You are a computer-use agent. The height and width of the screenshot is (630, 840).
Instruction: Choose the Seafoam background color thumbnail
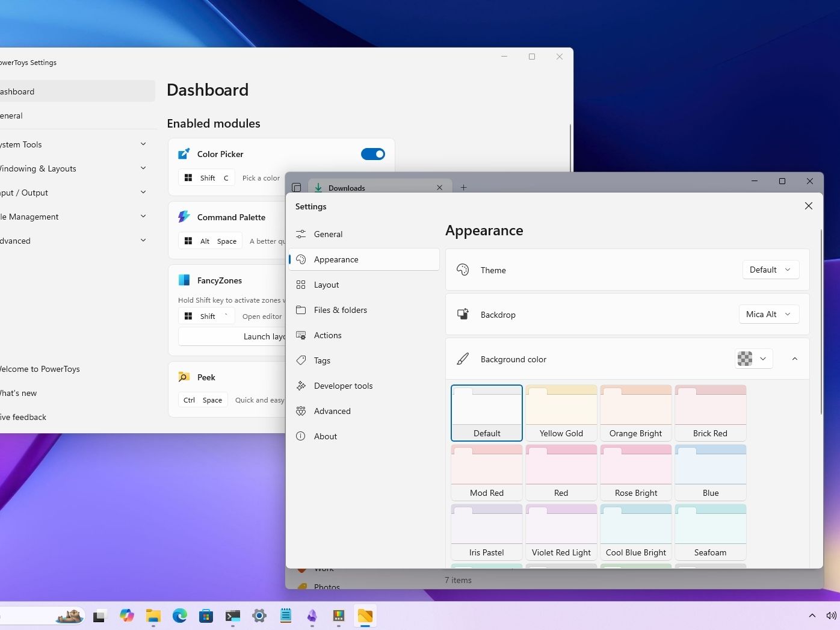pyautogui.click(x=710, y=532)
